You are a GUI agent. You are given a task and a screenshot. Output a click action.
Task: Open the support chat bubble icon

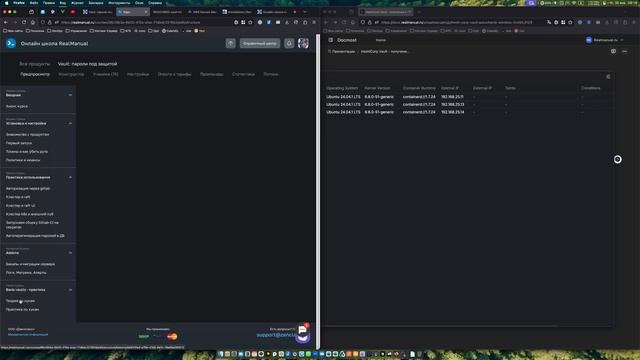[x=302, y=330]
